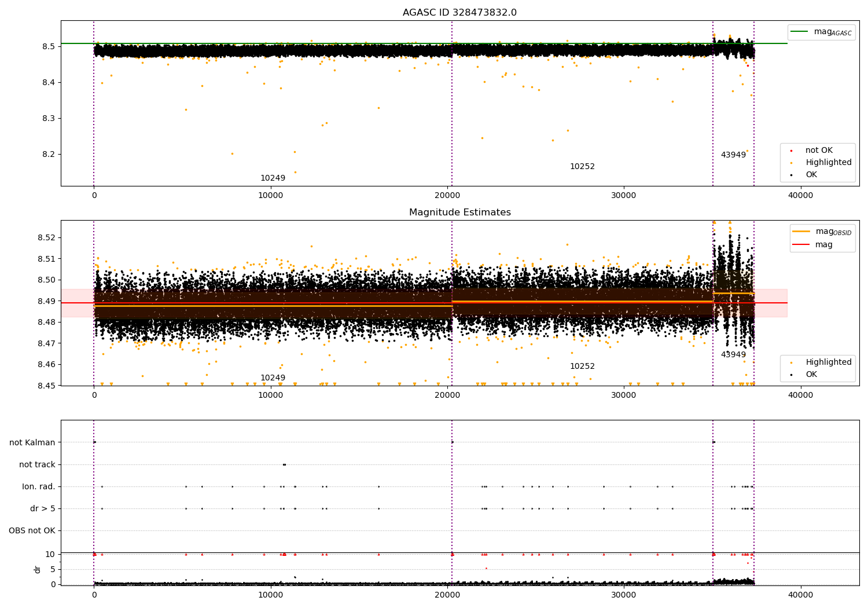868x608 pixels.
Task: Click the 'not OK' red legend marker in top plot
Action: (x=791, y=151)
